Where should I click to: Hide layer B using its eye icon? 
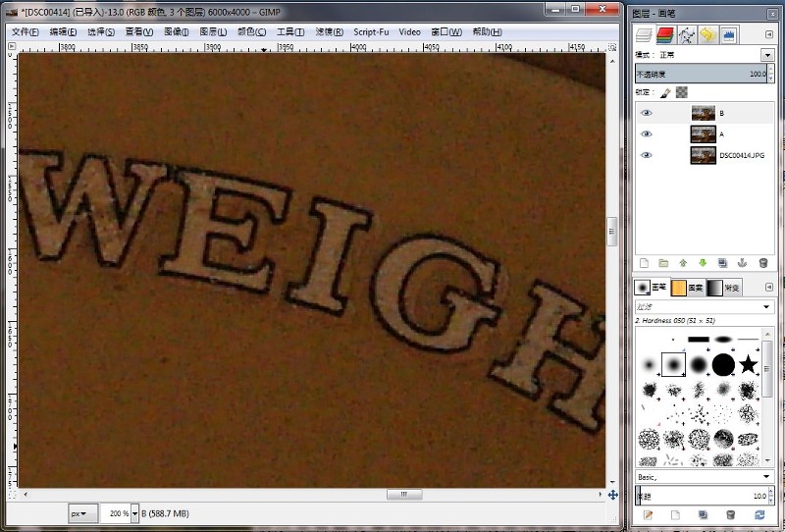(x=646, y=113)
